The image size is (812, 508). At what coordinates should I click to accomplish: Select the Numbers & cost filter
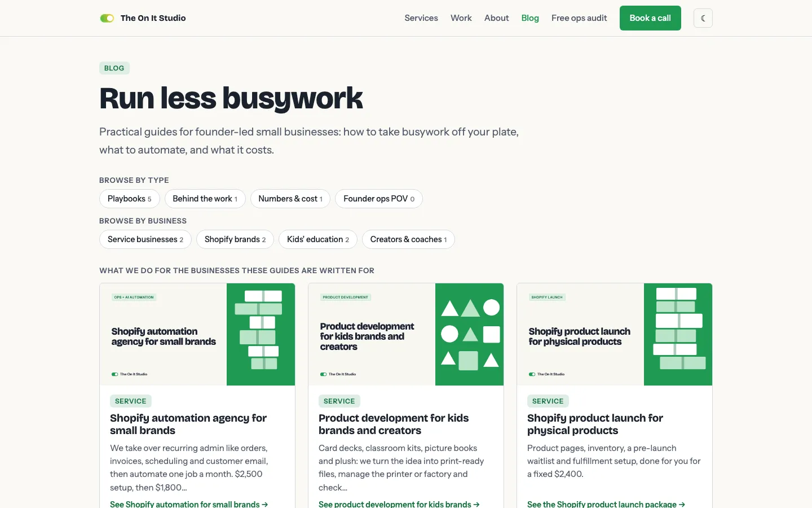290,199
